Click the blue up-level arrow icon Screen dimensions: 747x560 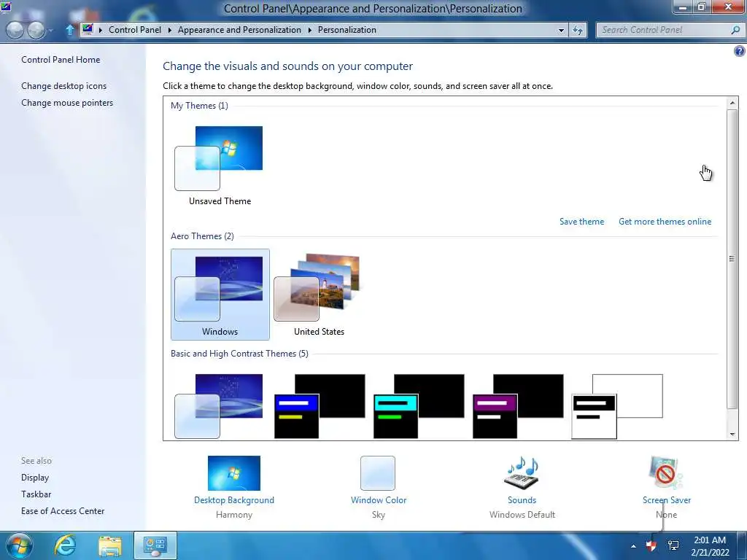point(69,30)
